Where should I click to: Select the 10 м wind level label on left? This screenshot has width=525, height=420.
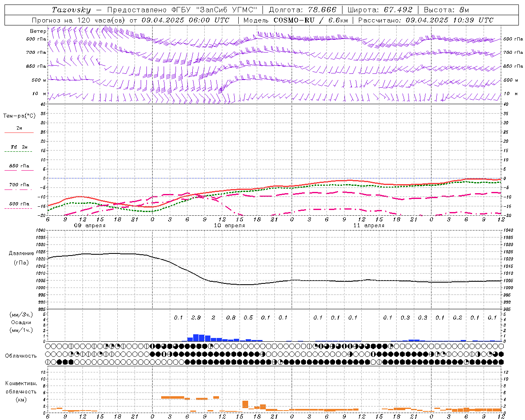click(x=39, y=94)
